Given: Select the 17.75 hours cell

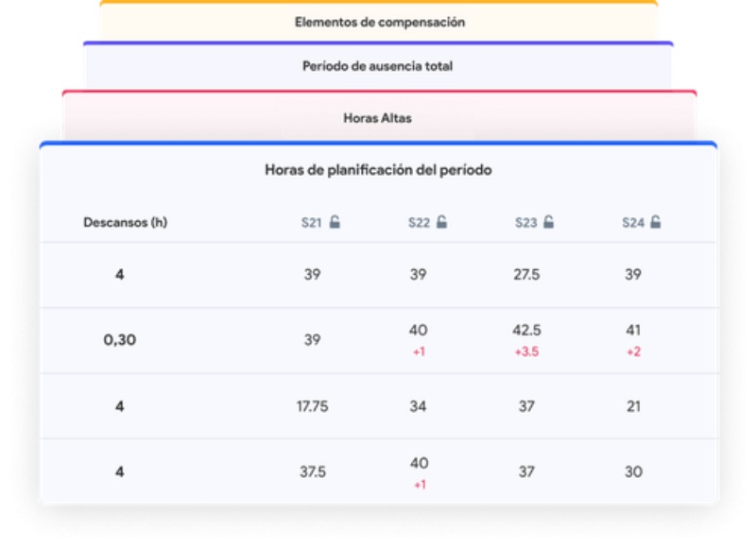Looking at the screenshot, I should [x=312, y=406].
